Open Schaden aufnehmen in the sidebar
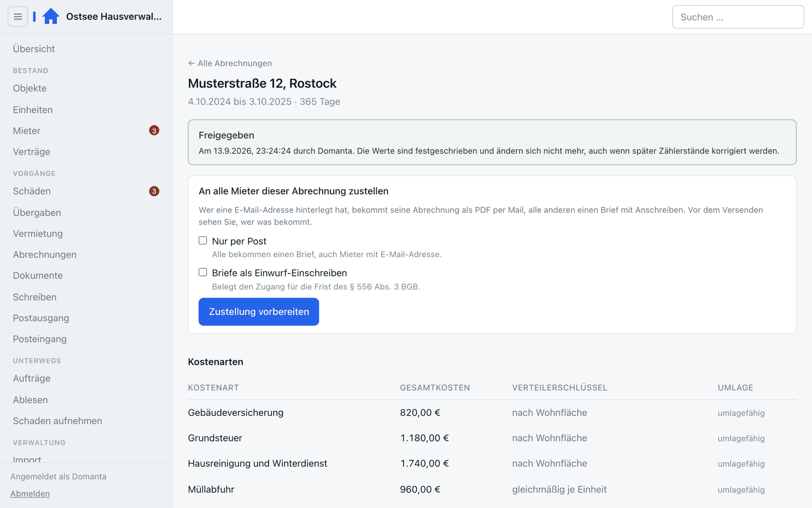 click(x=57, y=421)
